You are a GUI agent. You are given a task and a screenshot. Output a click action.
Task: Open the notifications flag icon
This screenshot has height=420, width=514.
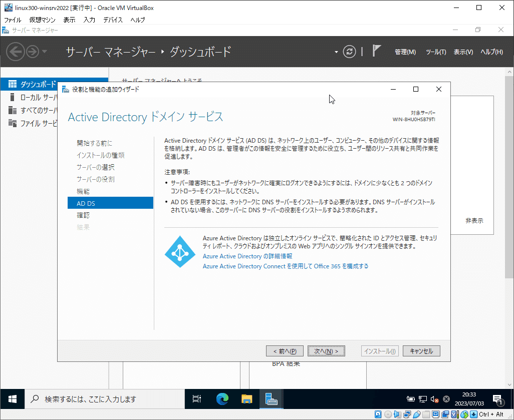(x=376, y=51)
